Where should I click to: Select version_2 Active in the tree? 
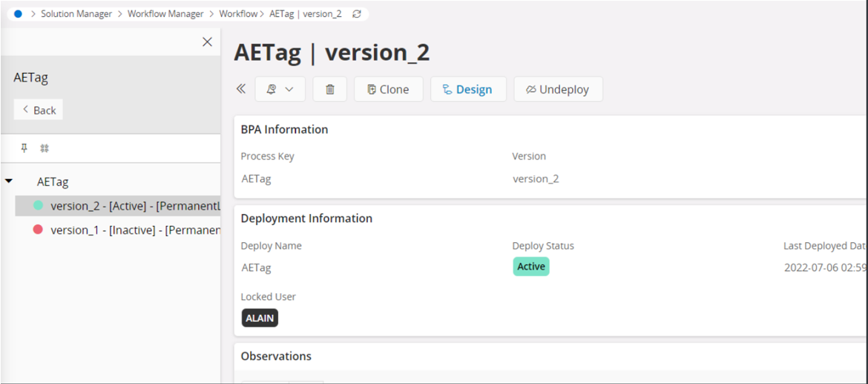[126, 206]
